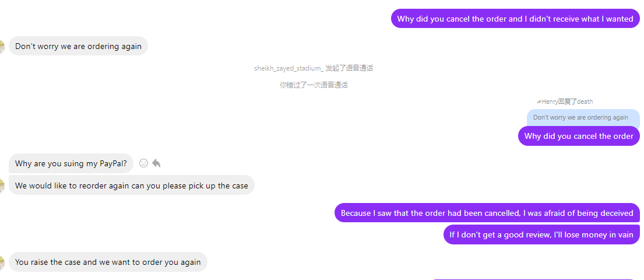
Task: Select the short purple "Why did you cancel the order" bubble
Action: tap(579, 136)
